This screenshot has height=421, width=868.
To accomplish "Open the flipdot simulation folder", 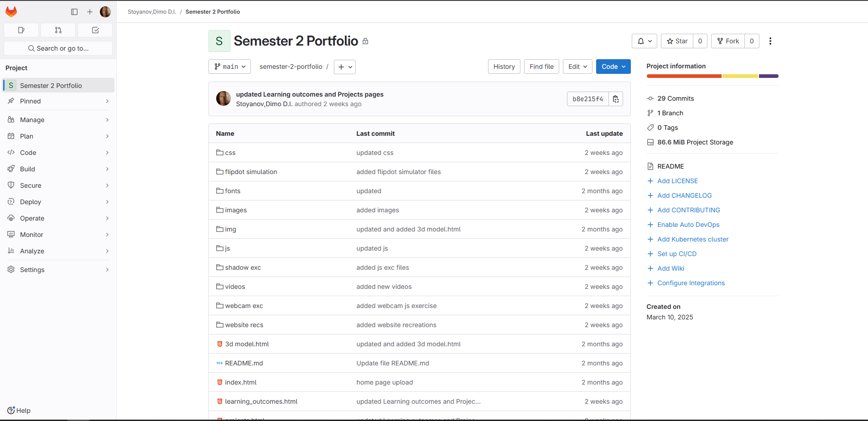I will tap(251, 172).
